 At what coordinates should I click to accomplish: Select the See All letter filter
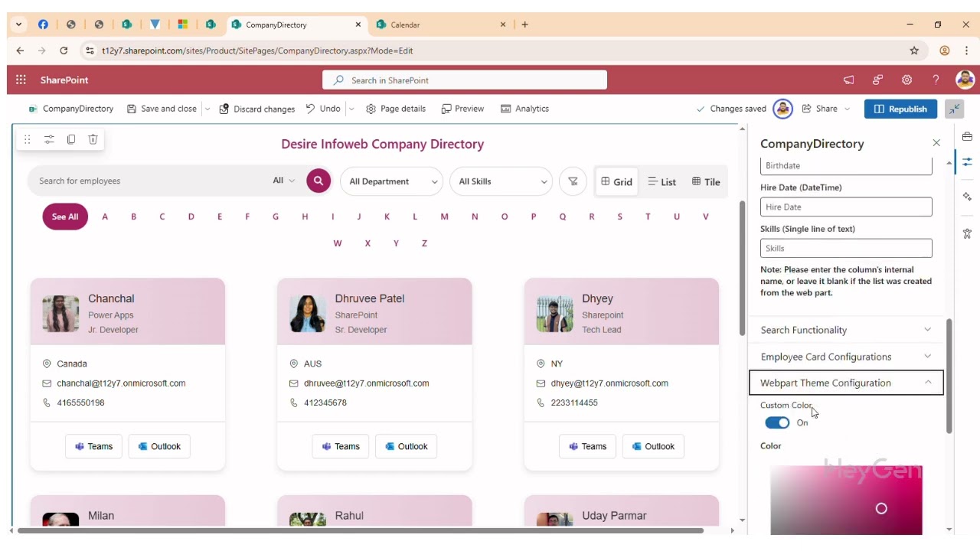[x=65, y=217]
